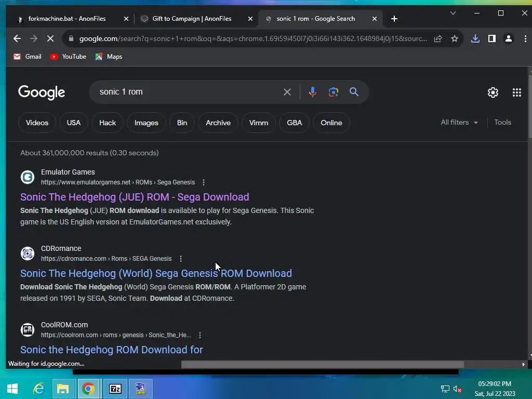Search by voice microphone icon
The image size is (532, 399).
point(312,92)
